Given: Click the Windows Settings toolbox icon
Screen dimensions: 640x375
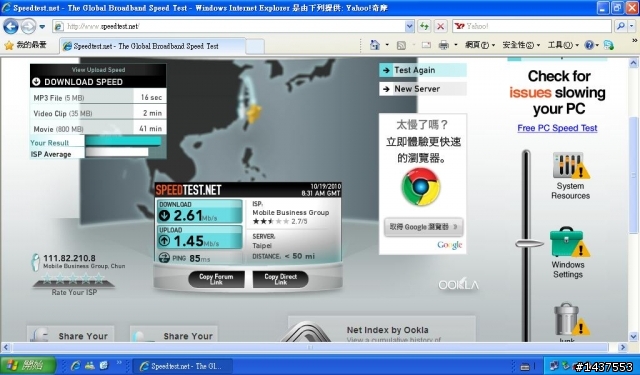Looking at the screenshot, I should [x=569, y=242].
